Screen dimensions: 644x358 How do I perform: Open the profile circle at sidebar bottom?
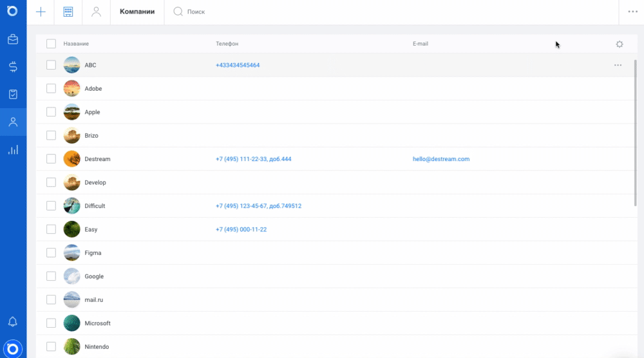[x=13, y=349]
